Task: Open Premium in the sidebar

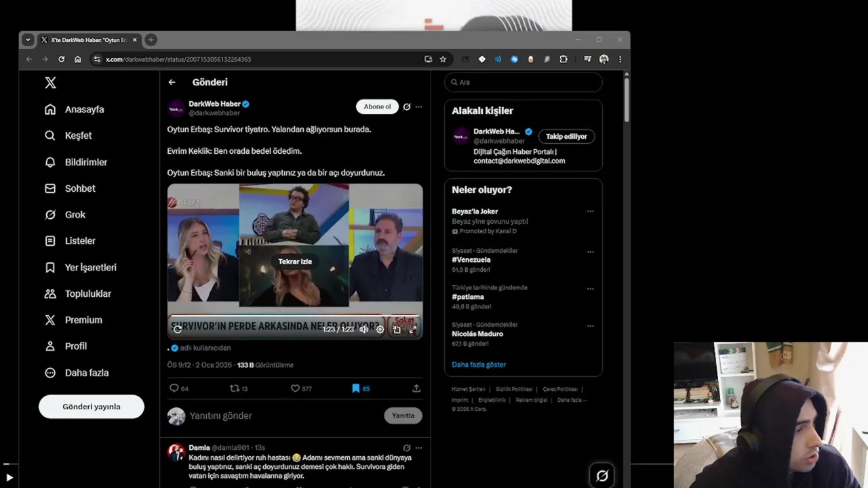Action: click(x=73, y=320)
